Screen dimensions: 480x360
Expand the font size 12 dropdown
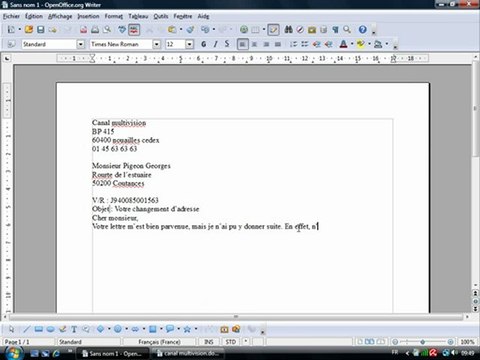coord(189,44)
